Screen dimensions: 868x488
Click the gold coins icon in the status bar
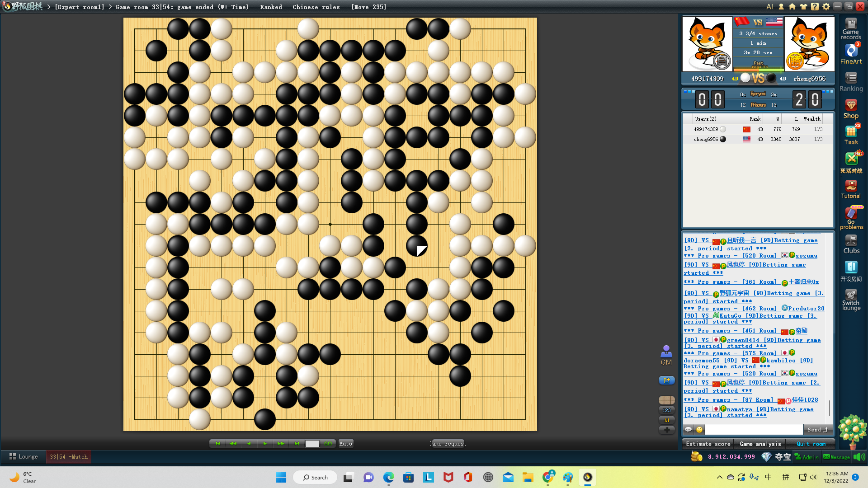coord(697,457)
